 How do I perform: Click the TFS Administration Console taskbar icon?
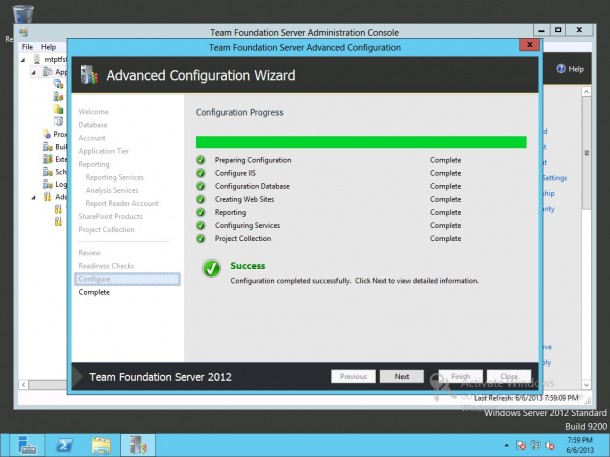coord(138,445)
